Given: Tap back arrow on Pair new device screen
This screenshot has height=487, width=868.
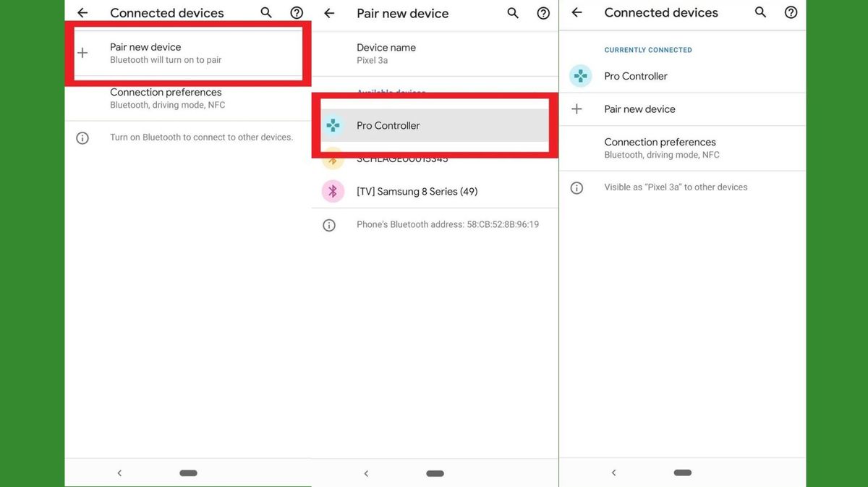Looking at the screenshot, I should click(329, 13).
